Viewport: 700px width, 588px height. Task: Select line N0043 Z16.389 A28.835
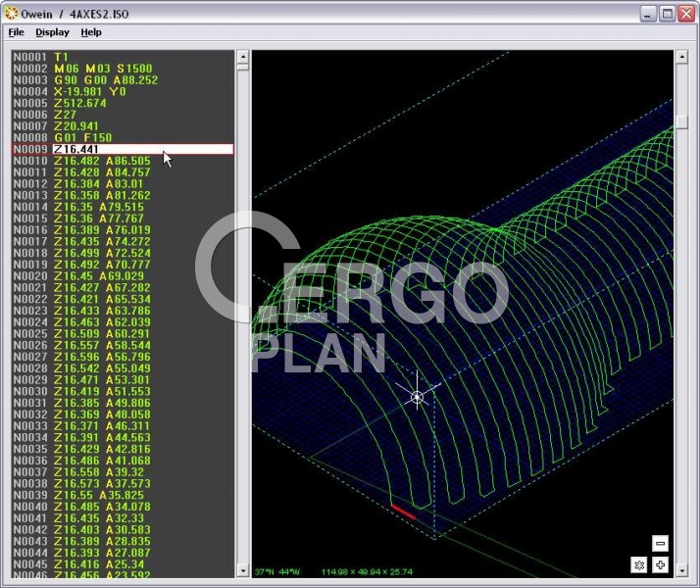point(123,542)
